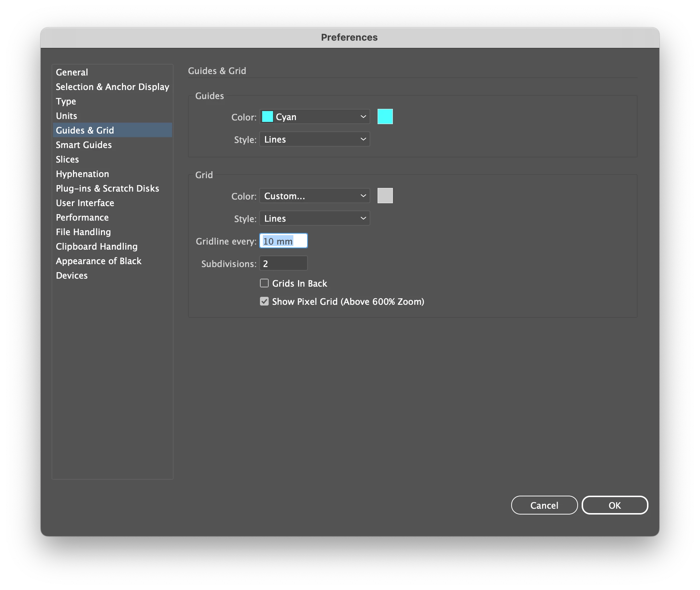Open the Grid Color dropdown
The image size is (700, 590).
[314, 196]
